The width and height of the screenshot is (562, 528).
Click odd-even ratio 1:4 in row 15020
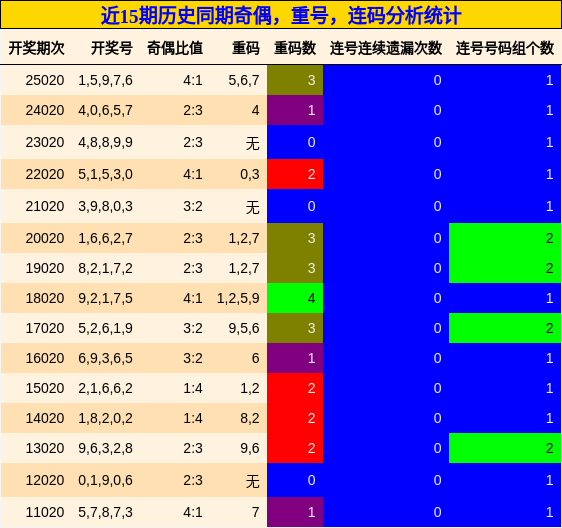coord(193,388)
